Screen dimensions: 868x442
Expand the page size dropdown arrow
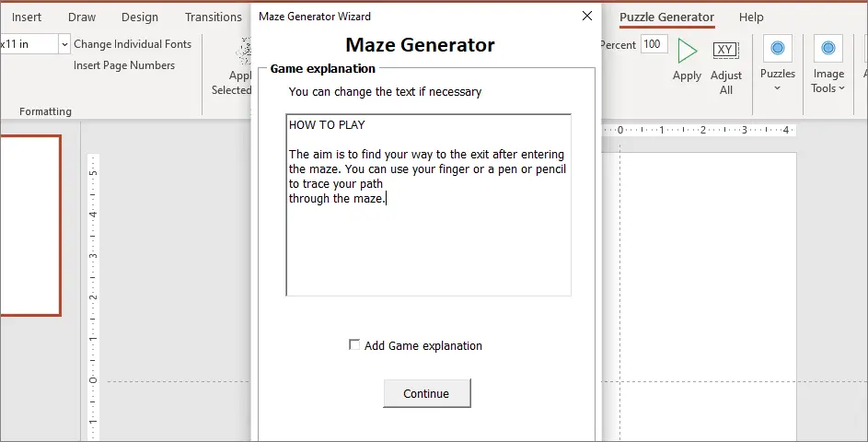64,44
